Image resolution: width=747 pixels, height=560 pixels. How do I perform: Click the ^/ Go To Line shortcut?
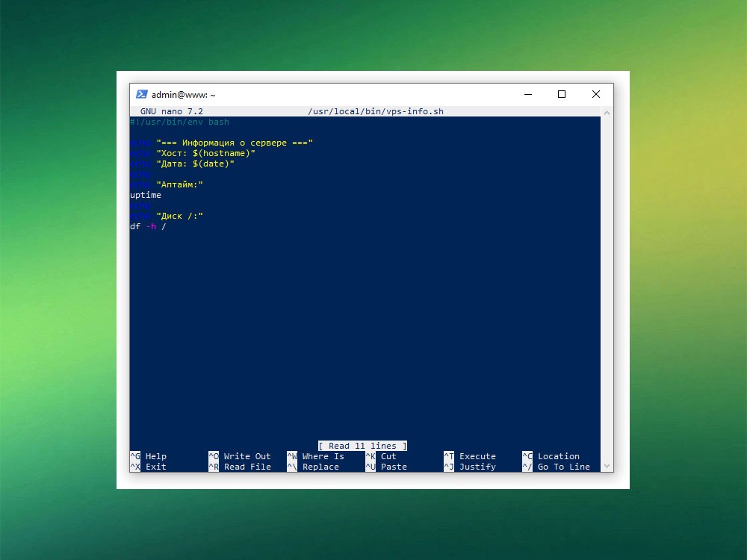click(x=556, y=467)
